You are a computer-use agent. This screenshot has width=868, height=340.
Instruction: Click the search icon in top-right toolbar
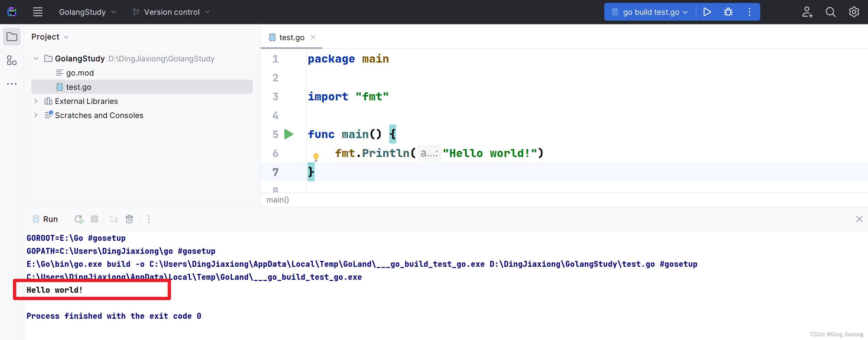pos(830,12)
